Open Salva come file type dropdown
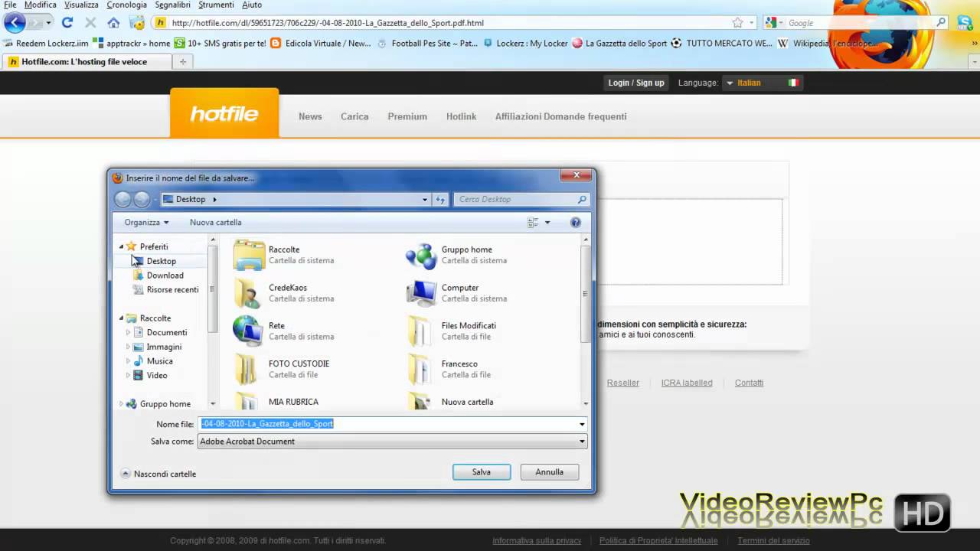This screenshot has height=551, width=980. pyautogui.click(x=582, y=442)
